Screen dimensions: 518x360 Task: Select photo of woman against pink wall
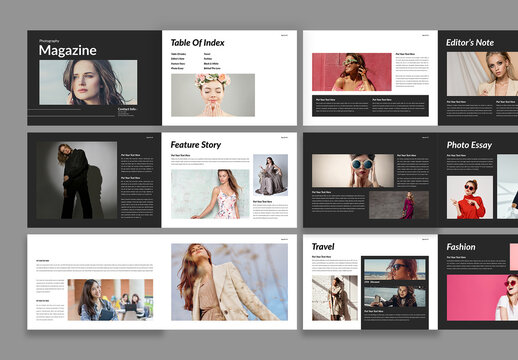(x=352, y=72)
